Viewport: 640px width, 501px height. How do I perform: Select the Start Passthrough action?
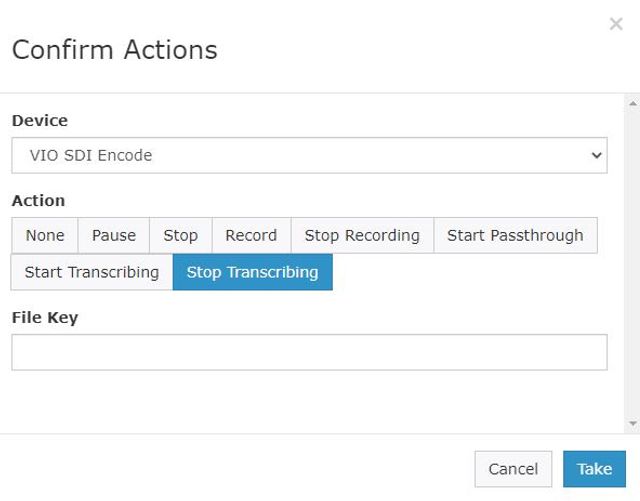[515, 235]
